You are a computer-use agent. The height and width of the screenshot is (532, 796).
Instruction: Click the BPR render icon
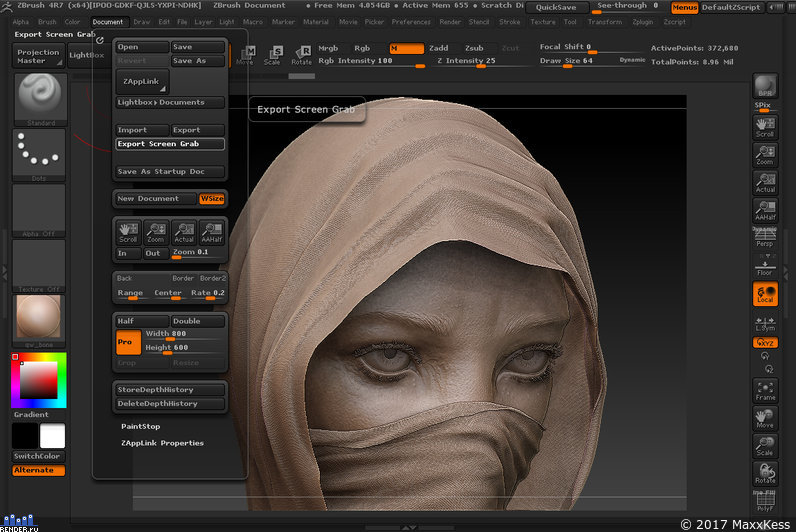pos(765,86)
